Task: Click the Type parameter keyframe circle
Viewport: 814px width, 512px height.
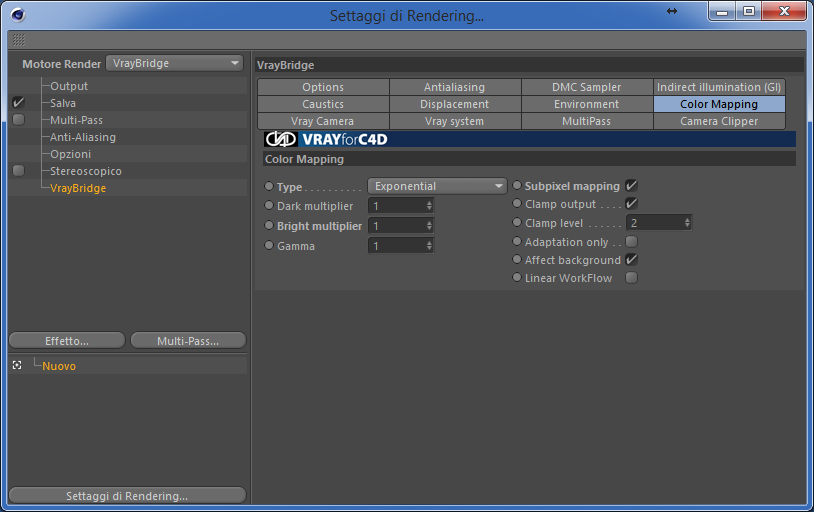Action: pyautogui.click(x=269, y=186)
